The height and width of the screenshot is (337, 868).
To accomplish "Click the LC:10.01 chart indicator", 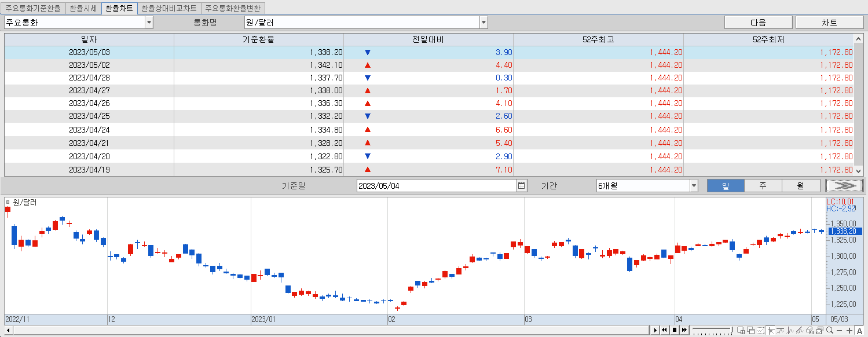I will tap(840, 202).
